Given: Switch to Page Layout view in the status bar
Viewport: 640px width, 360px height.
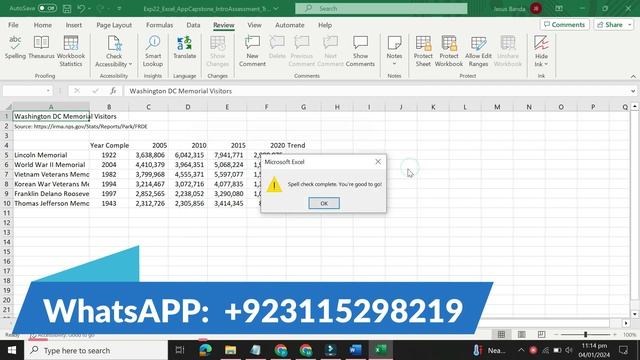Looking at the screenshot, I should [x=521, y=335].
